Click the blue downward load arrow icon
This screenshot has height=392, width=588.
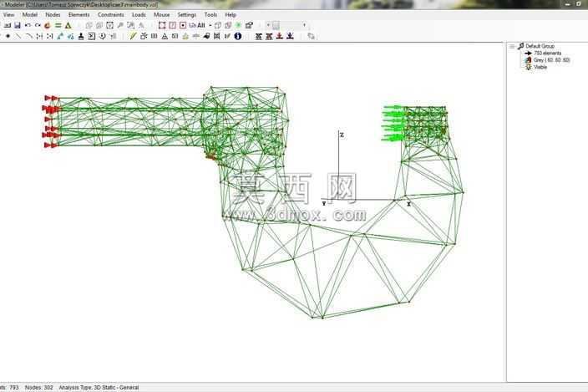point(290,37)
